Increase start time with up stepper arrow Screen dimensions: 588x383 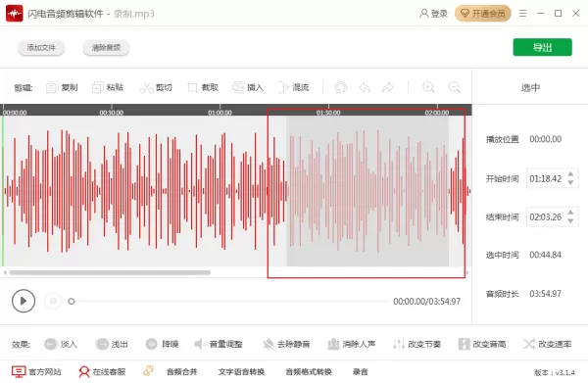570,174
